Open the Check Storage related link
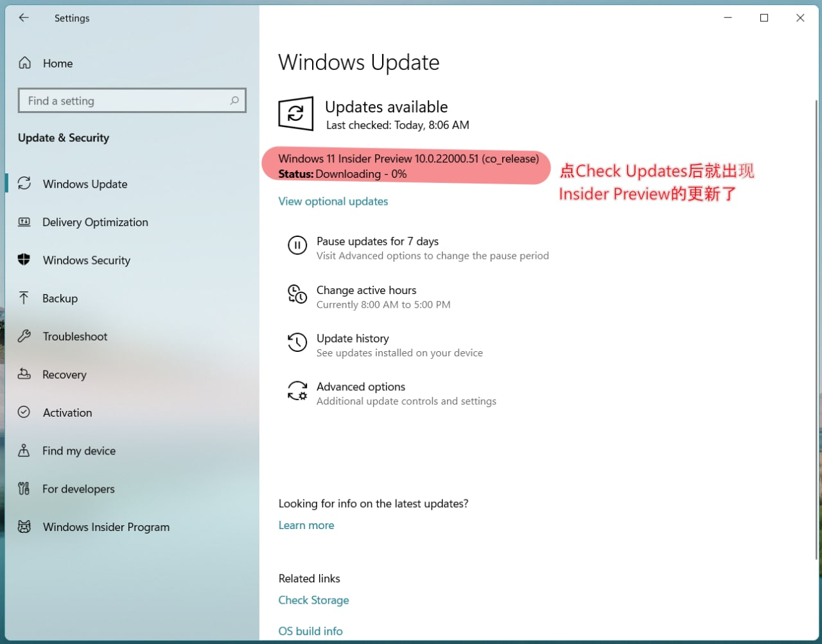 point(313,600)
